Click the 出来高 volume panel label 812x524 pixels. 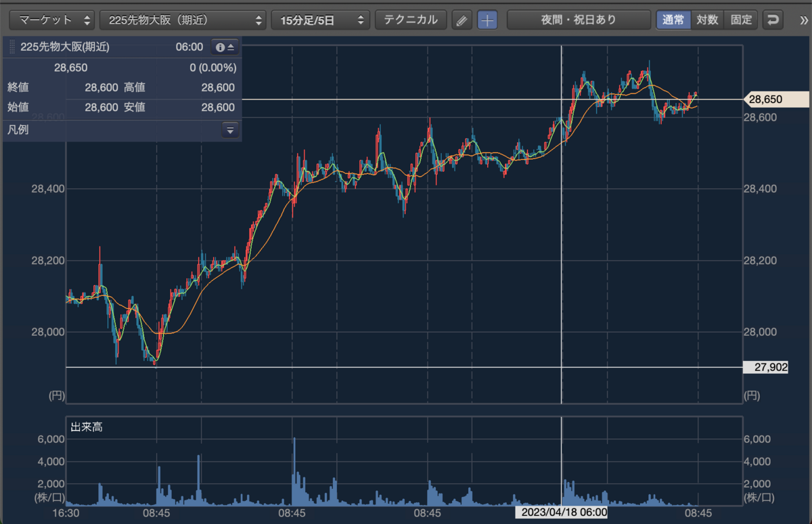click(x=87, y=427)
